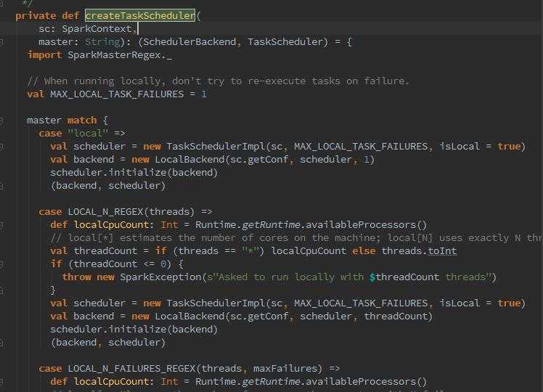Screen dimensions: 543x392
Task: Click the "local" string literal
Action: pyautogui.click(x=88, y=134)
